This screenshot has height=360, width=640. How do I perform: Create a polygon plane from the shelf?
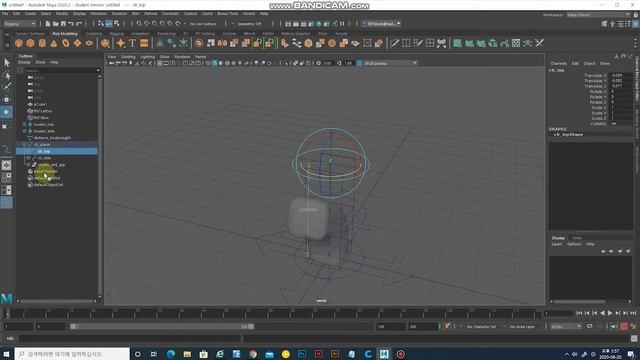click(77, 43)
